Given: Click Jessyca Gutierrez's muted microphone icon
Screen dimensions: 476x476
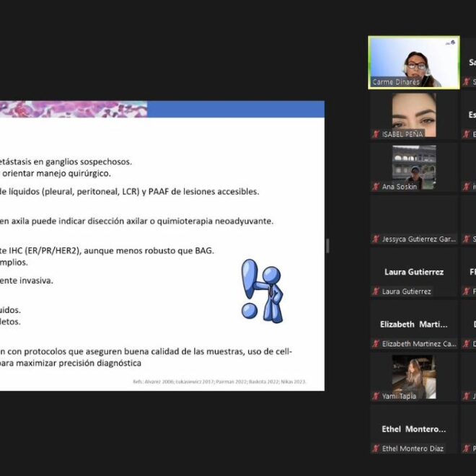Looking at the screenshot, I should click(x=376, y=239).
